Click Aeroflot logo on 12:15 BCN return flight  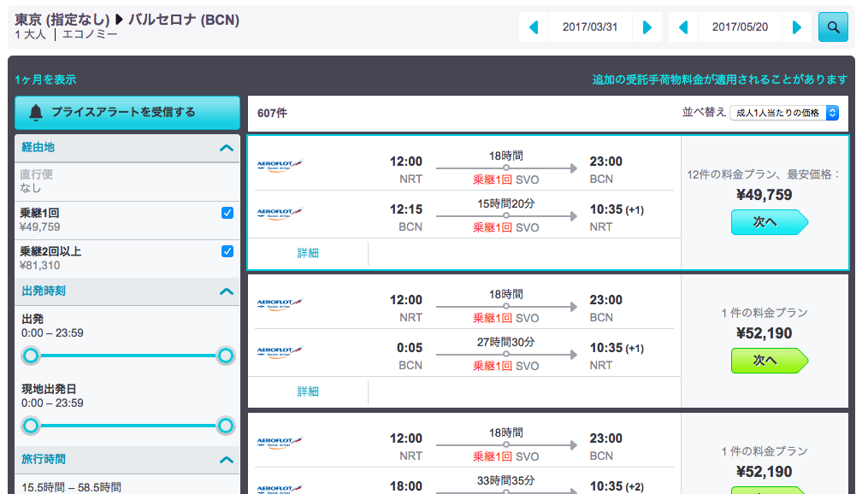280,213
